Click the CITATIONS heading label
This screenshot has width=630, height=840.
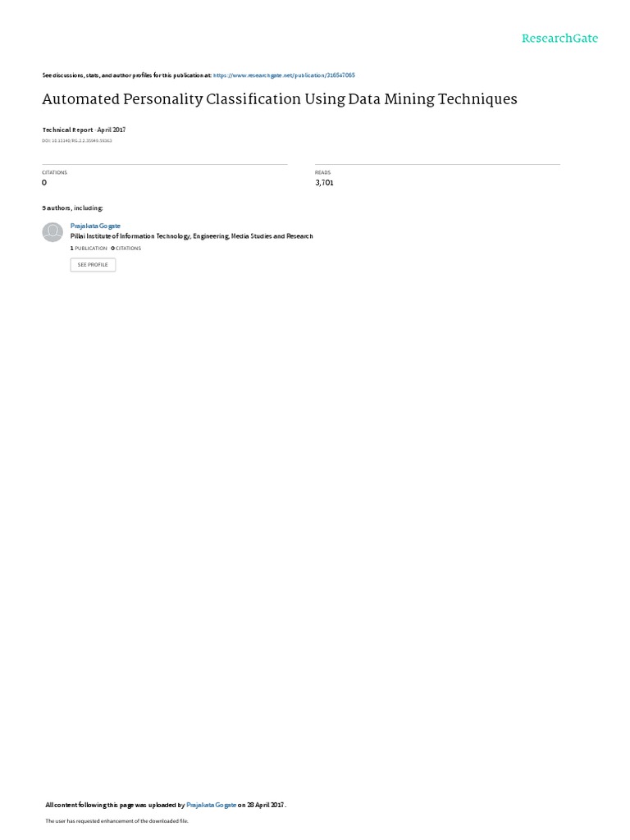(x=55, y=172)
